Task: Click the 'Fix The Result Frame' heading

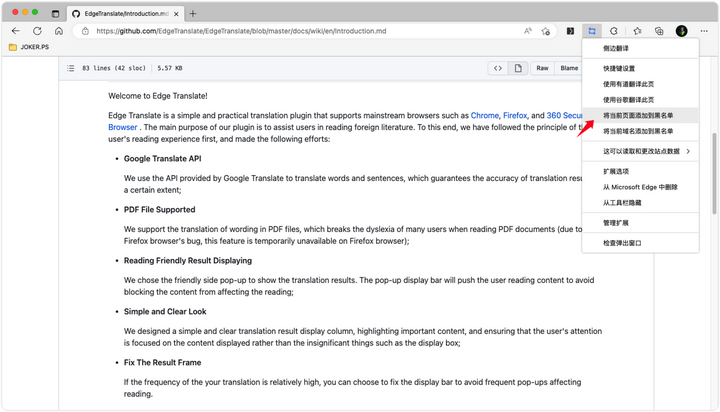Action: pyautogui.click(x=163, y=362)
